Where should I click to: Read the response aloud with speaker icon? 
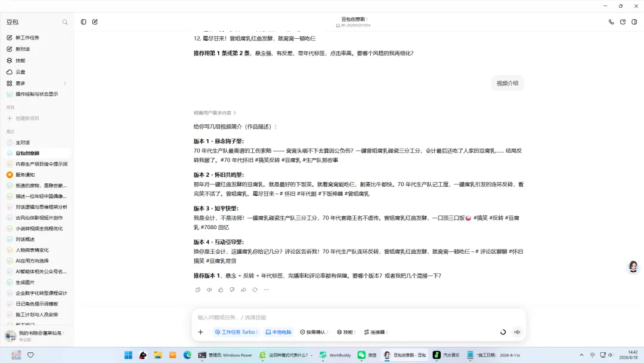(x=209, y=290)
